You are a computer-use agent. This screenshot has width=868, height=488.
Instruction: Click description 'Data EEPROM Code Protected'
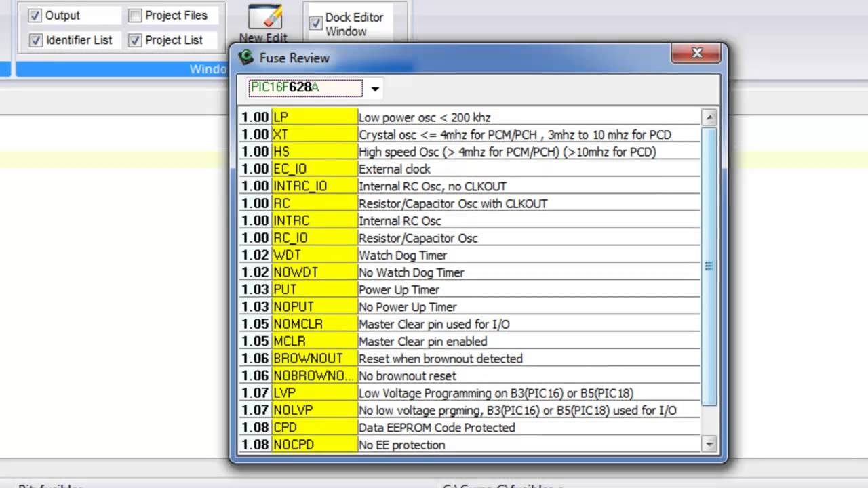tap(437, 428)
